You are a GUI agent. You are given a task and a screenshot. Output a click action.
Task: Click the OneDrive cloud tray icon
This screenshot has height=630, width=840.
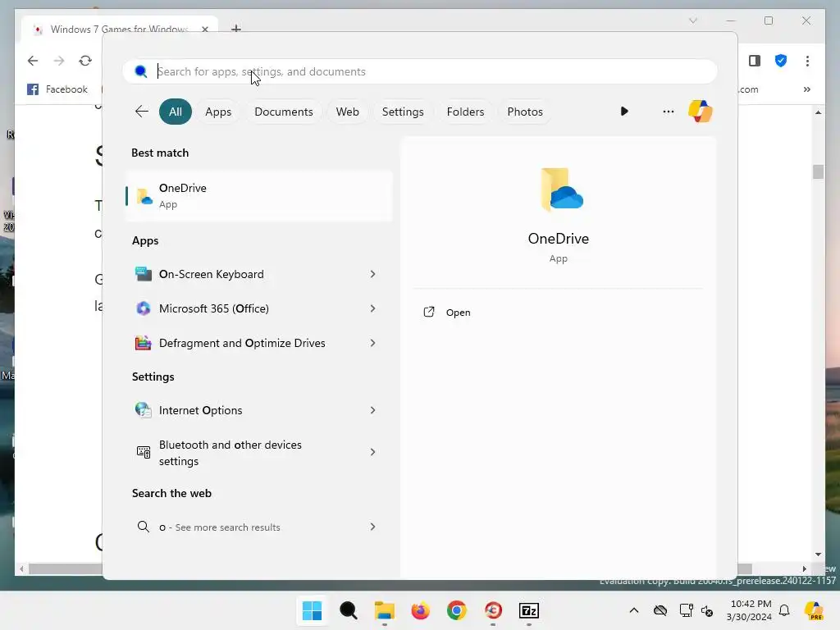point(660,610)
